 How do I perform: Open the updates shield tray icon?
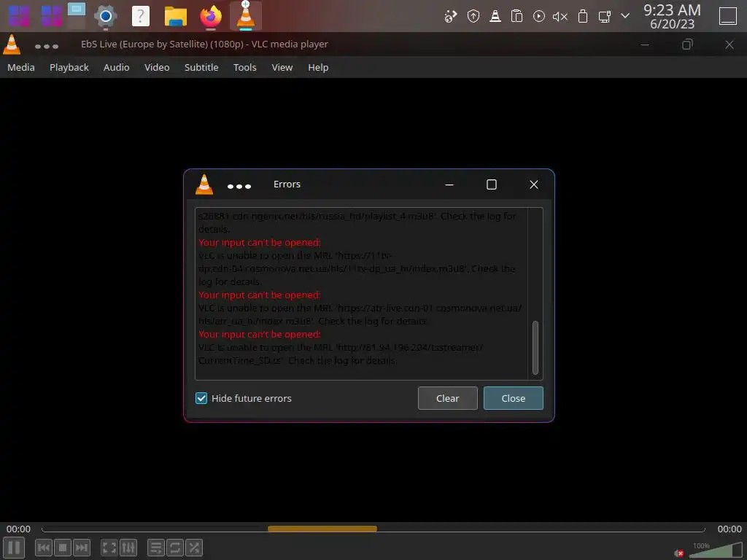click(x=473, y=16)
